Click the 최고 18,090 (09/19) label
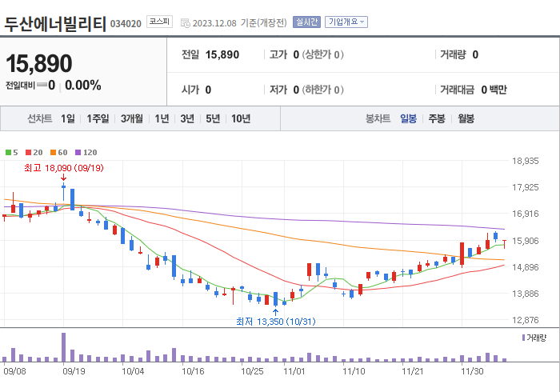This screenshot has width=560, height=392. click(x=64, y=168)
